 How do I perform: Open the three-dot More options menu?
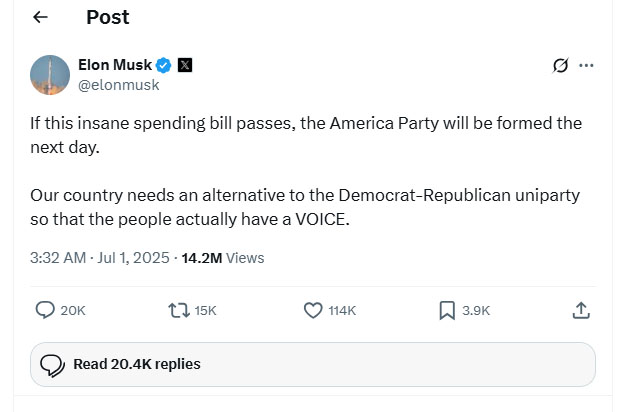click(586, 66)
